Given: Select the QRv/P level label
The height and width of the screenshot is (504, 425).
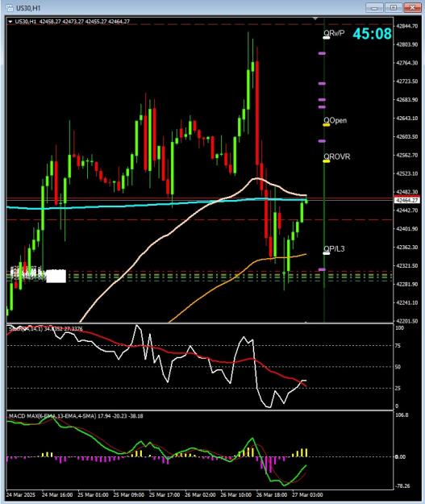Looking at the screenshot, I should (334, 33).
